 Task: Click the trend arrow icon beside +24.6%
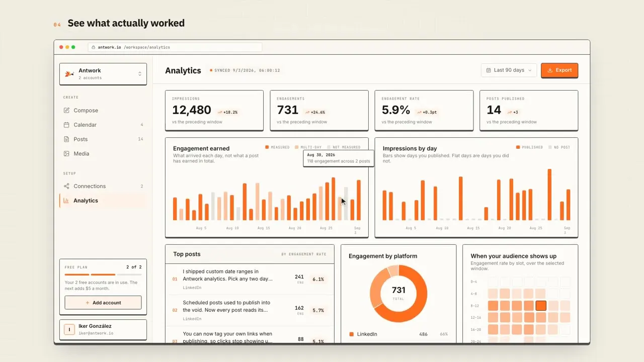tap(307, 113)
